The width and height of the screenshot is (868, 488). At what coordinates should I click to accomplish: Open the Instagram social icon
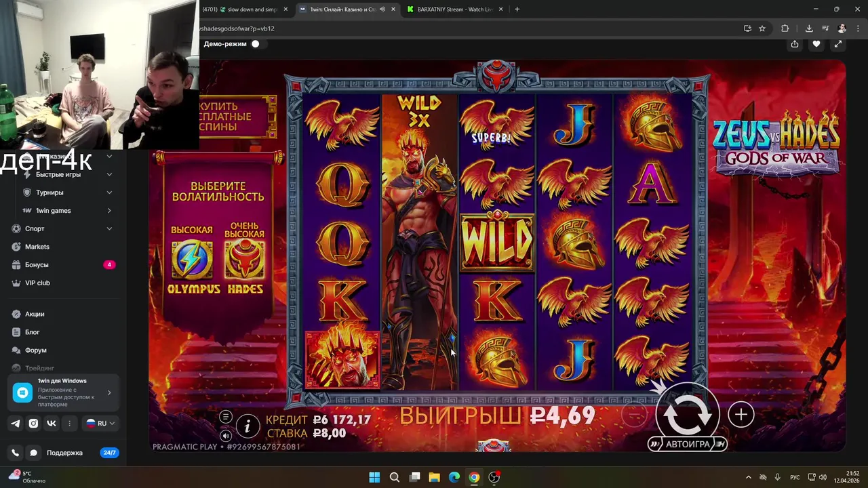pyautogui.click(x=33, y=423)
